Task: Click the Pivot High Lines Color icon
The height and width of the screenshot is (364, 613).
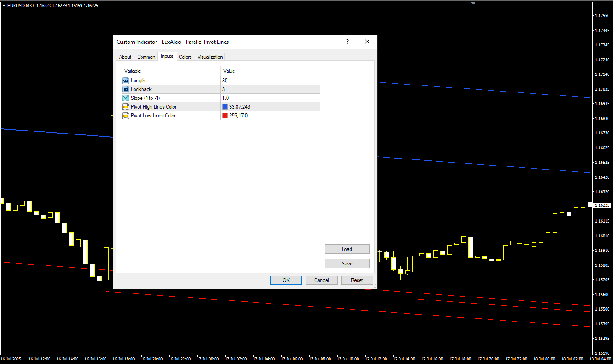Action: pos(126,107)
